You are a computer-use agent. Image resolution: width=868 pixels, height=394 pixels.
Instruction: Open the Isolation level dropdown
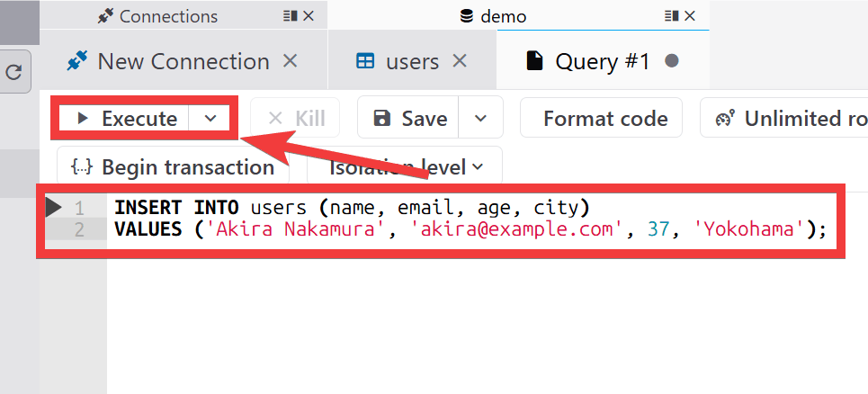405,166
